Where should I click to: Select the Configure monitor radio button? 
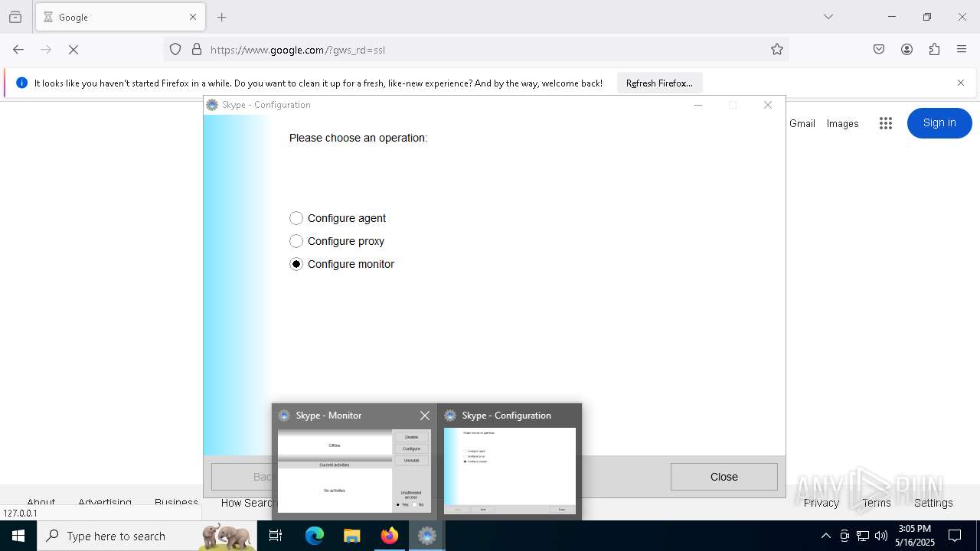(296, 264)
